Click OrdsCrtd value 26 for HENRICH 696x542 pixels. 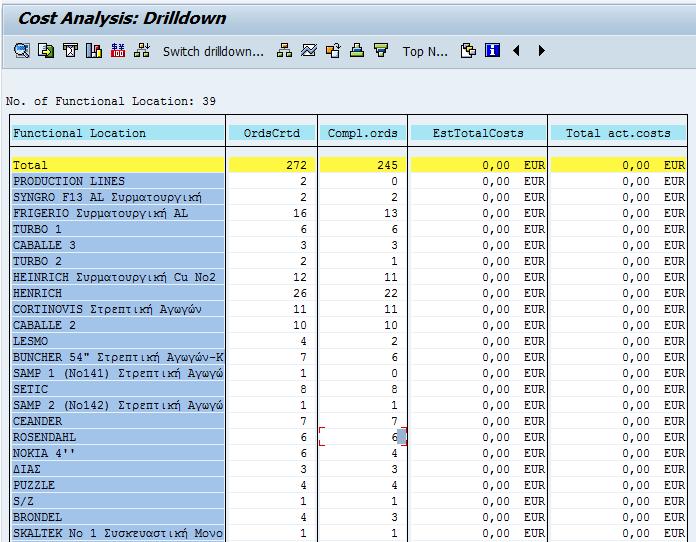tap(300, 293)
